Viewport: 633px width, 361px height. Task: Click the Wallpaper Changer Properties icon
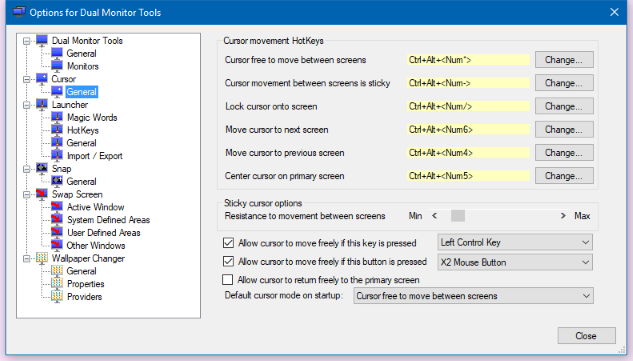[57, 283]
